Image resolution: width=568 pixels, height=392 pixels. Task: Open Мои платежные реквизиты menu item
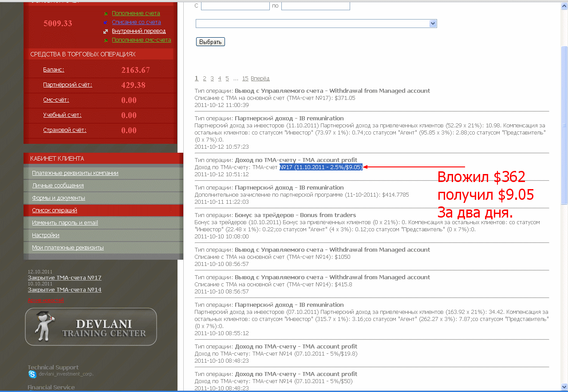click(x=103, y=248)
